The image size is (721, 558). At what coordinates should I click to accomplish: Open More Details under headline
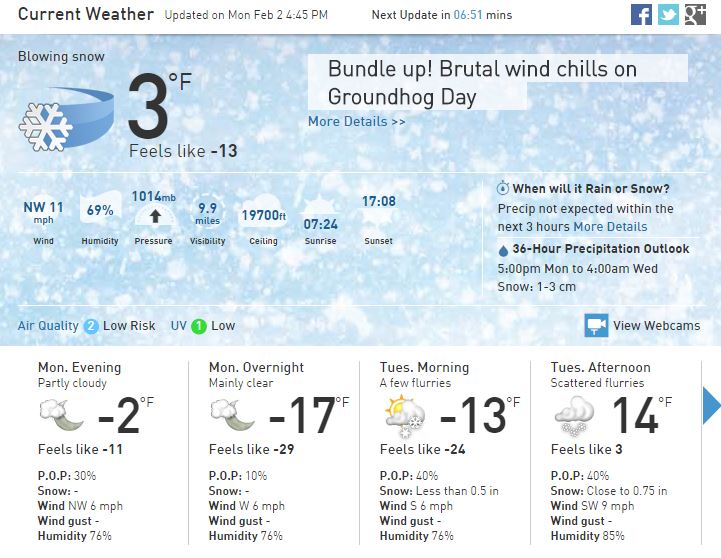click(357, 122)
